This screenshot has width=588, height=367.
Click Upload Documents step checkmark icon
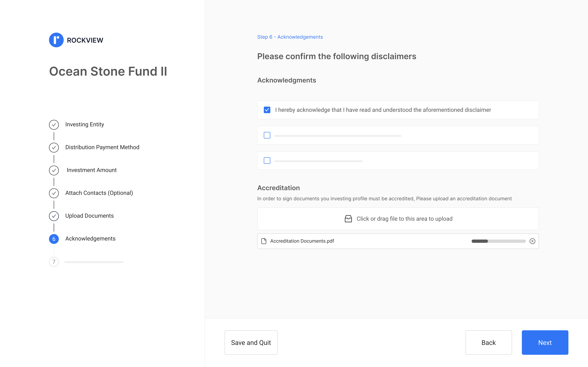(54, 216)
